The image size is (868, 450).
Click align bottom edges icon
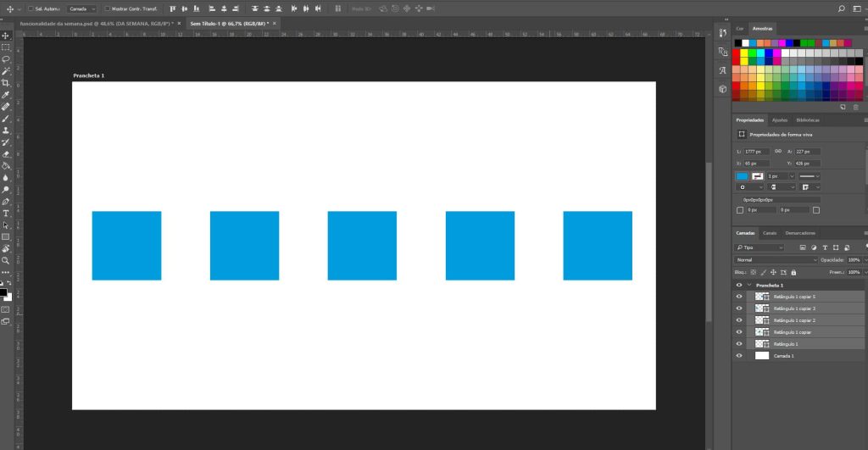(x=196, y=8)
